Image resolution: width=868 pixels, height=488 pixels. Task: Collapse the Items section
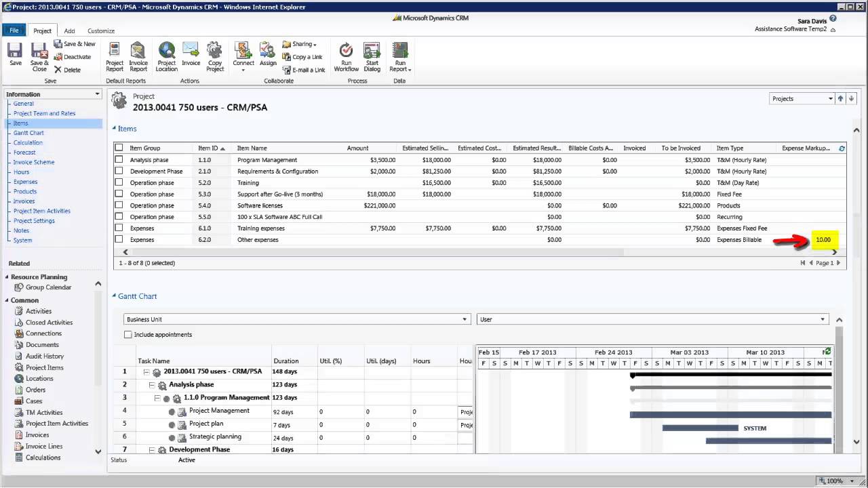click(x=115, y=129)
